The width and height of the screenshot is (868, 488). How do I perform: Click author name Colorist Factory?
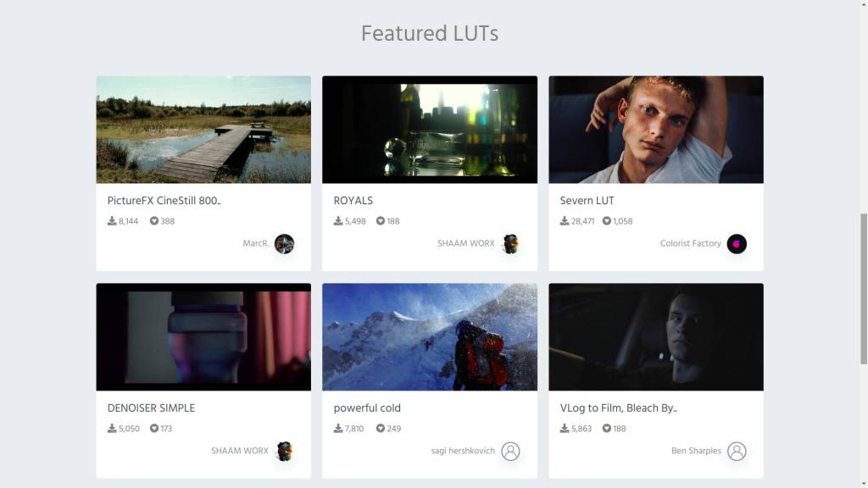coord(691,243)
